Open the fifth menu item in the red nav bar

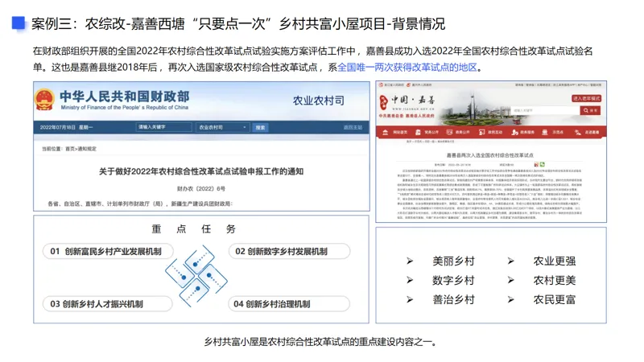coord(522,132)
